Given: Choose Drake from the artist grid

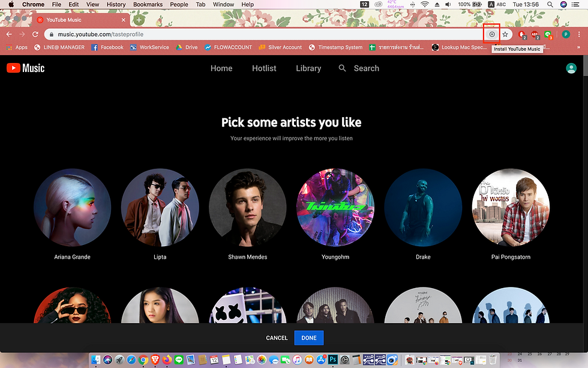Looking at the screenshot, I should pyautogui.click(x=423, y=207).
